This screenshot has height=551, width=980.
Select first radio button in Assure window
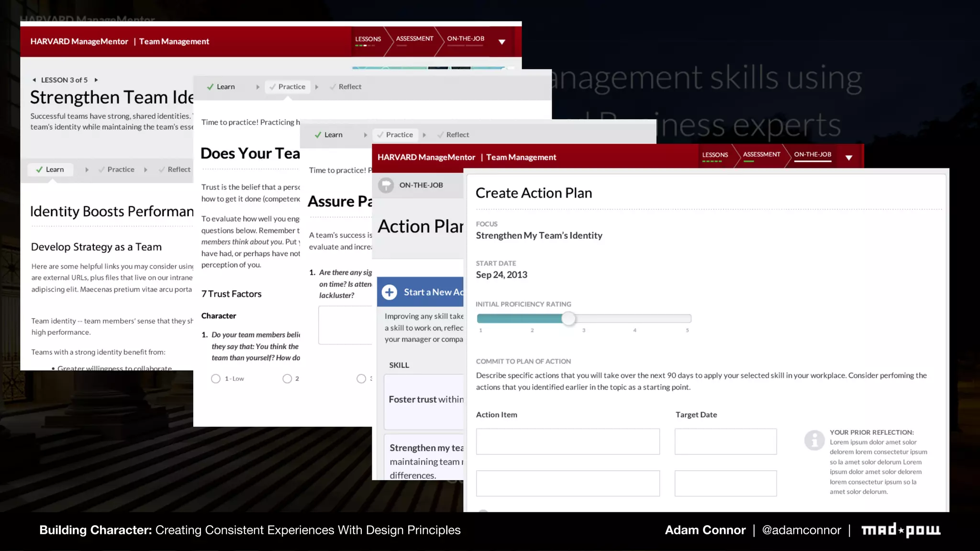361,379
